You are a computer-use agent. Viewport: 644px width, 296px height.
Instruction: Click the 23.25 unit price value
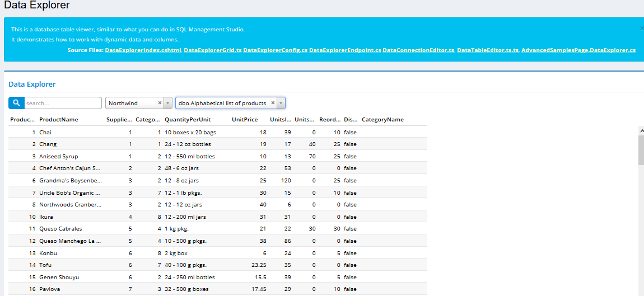259,265
